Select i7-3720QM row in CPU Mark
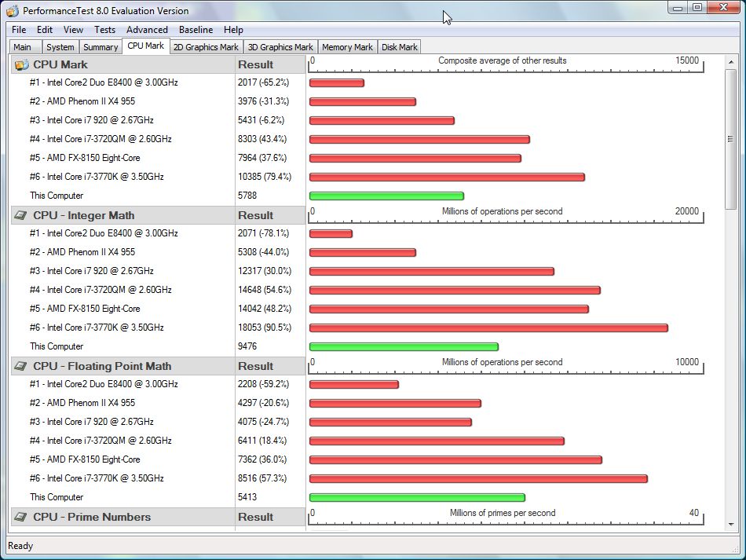The image size is (746, 560). point(101,139)
